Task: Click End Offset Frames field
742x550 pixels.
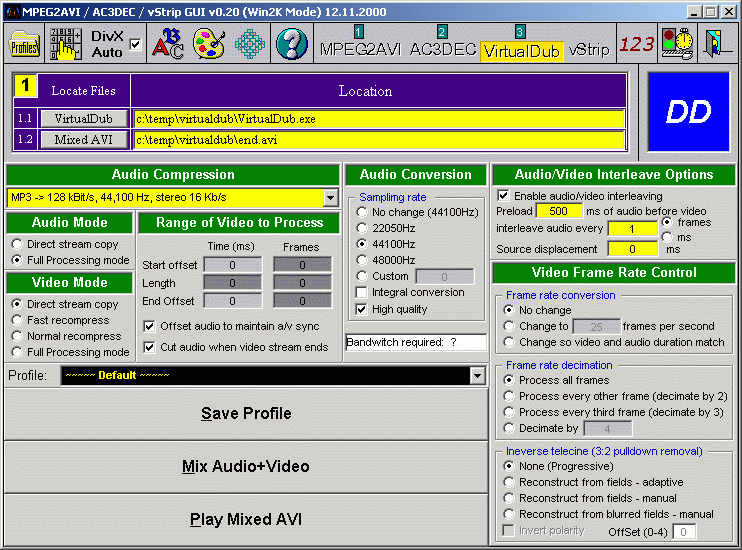Action: point(302,301)
